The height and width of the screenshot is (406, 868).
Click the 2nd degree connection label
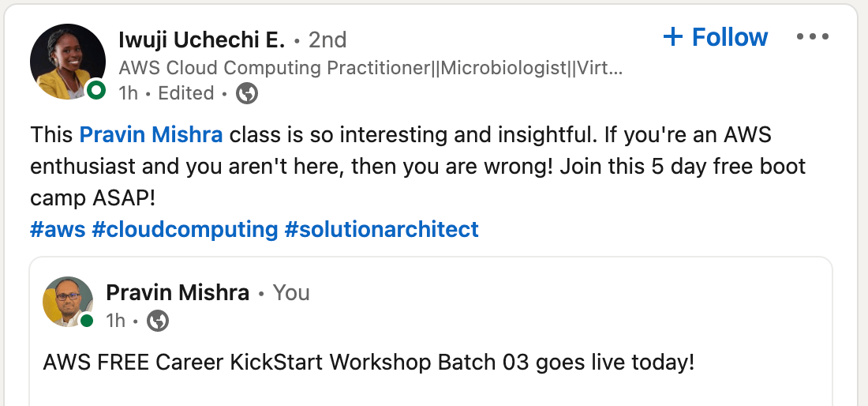point(327,39)
